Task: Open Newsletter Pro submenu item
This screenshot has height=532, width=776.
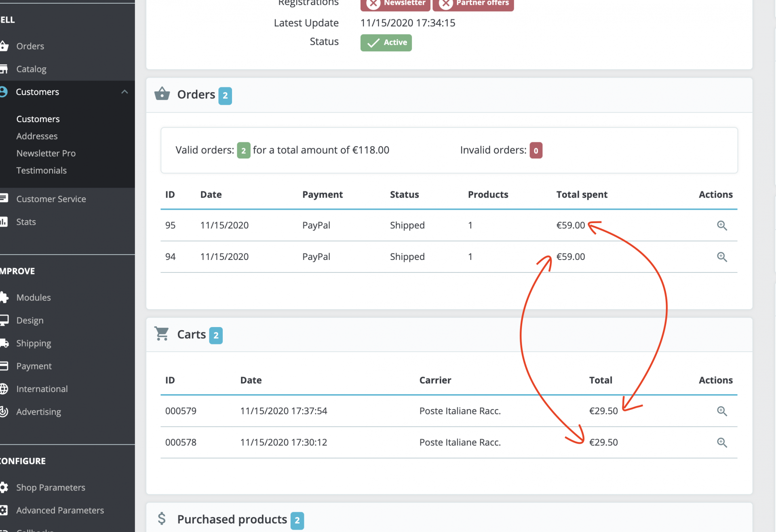Action: click(x=46, y=153)
